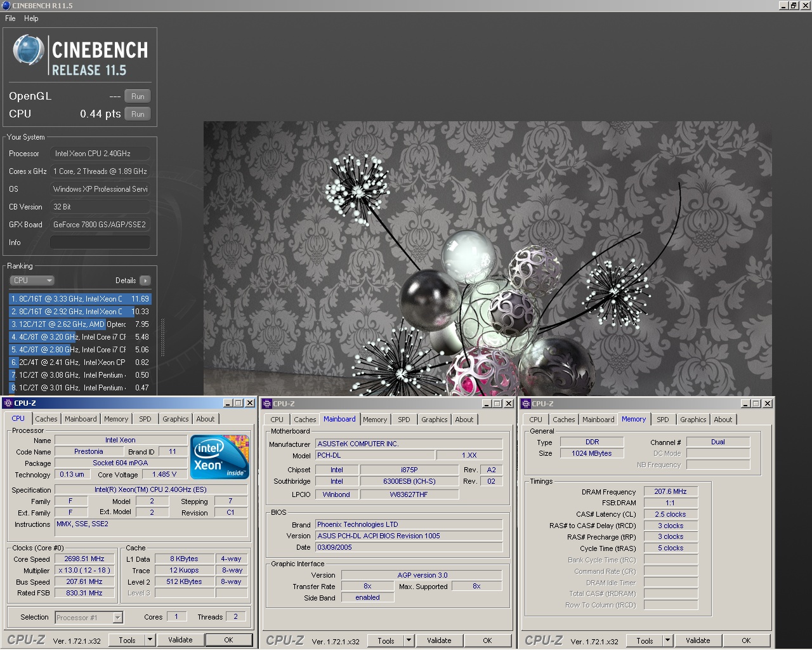Expand Tools dropdown arrow in first CPU-Z
Viewport: 812px width, 650px height.
tap(150, 640)
